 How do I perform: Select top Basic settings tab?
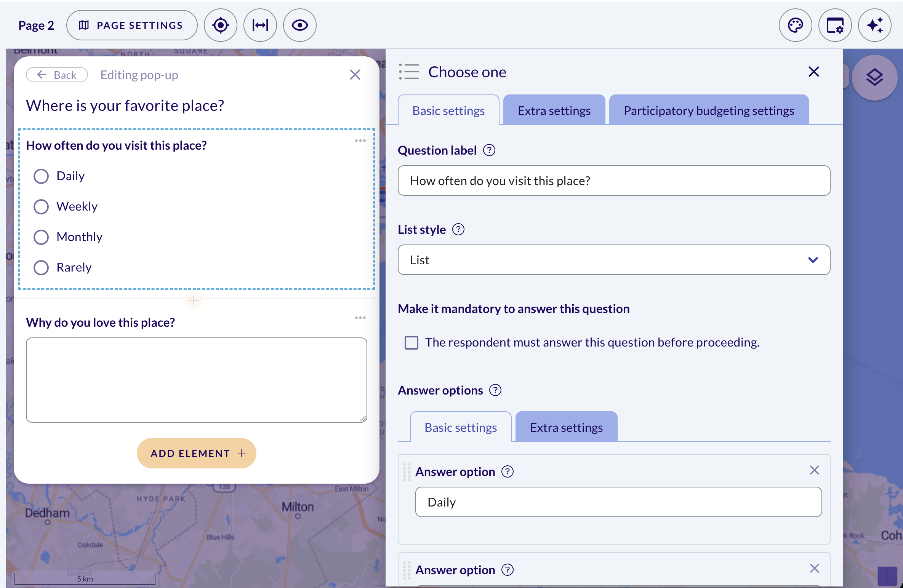448,110
